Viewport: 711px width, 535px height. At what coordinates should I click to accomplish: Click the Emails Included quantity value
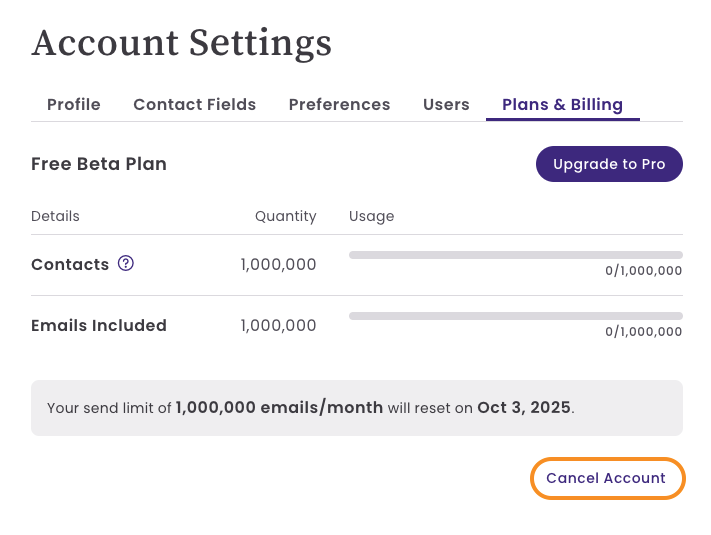[278, 325]
